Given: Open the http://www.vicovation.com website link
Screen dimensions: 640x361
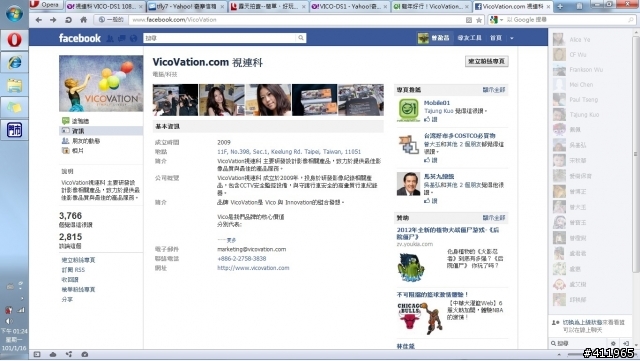Looking at the screenshot, I should [x=253, y=268].
